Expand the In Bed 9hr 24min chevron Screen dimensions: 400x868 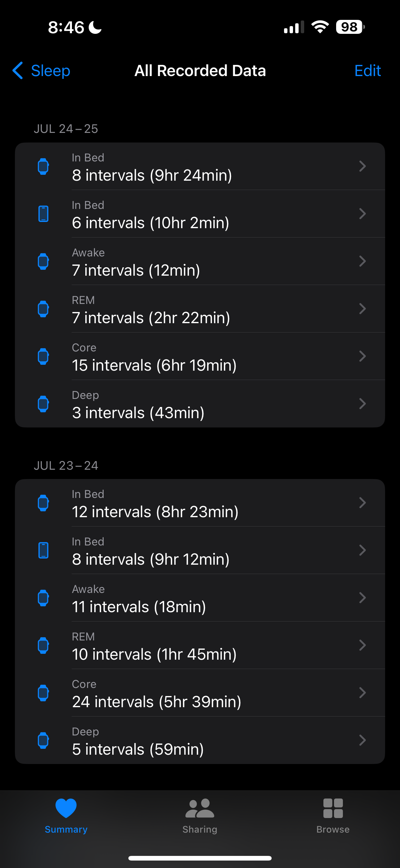click(362, 166)
